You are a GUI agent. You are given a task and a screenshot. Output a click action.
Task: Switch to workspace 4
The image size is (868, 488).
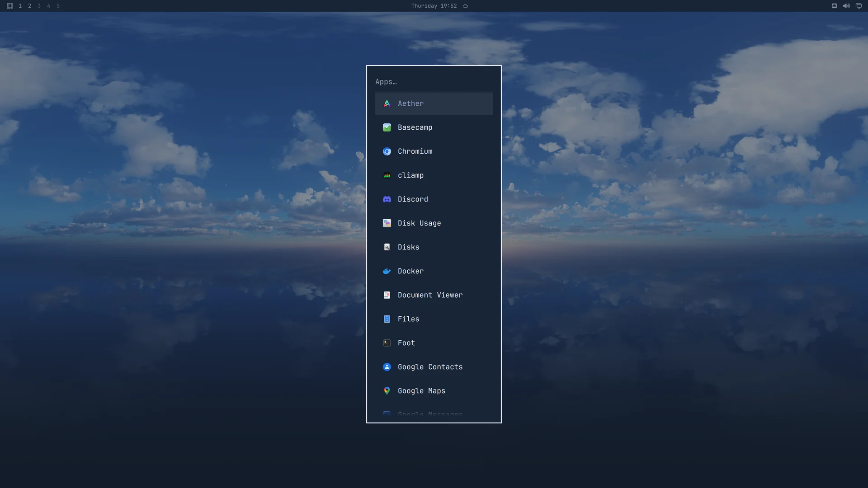48,6
